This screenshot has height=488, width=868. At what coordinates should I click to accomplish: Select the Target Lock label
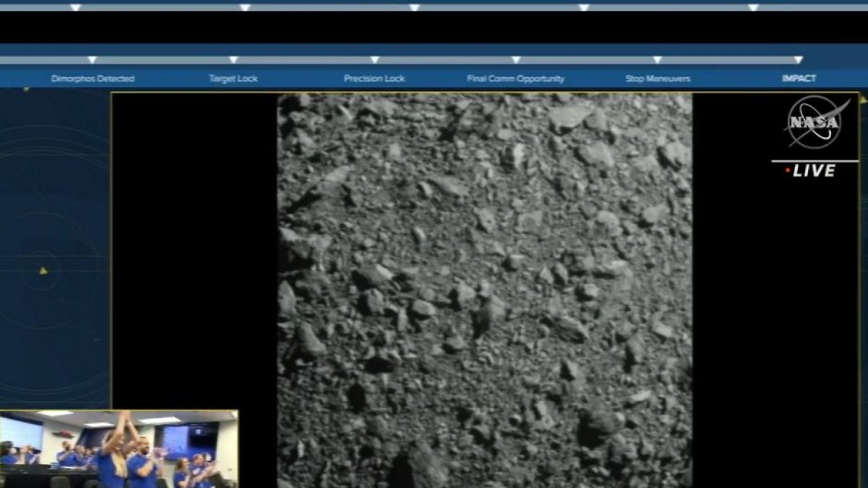tap(232, 78)
